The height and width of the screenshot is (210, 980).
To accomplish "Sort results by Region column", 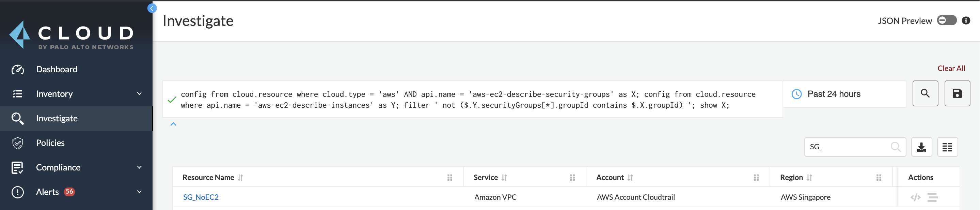I will click(809, 178).
